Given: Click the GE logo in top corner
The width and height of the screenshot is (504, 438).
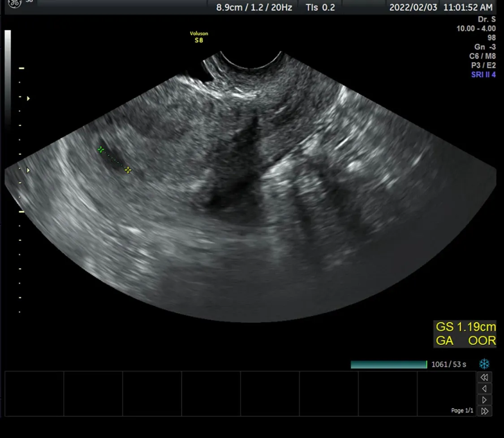Looking at the screenshot, I should coord(14,4).
